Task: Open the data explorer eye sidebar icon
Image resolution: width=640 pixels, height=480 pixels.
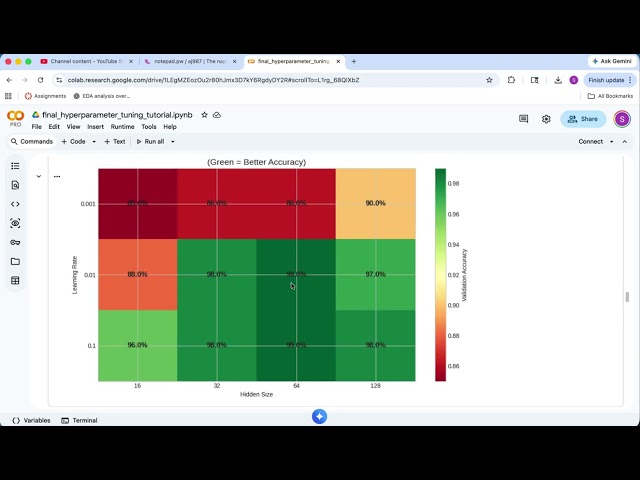Action: click(x=15, y=223)
